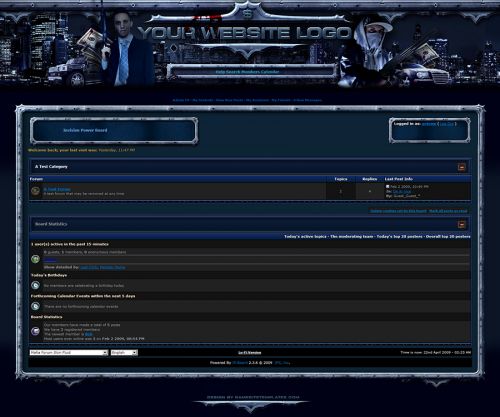Open the logged-in username profile link
The image size is (500, 417).
coord(429,124)
